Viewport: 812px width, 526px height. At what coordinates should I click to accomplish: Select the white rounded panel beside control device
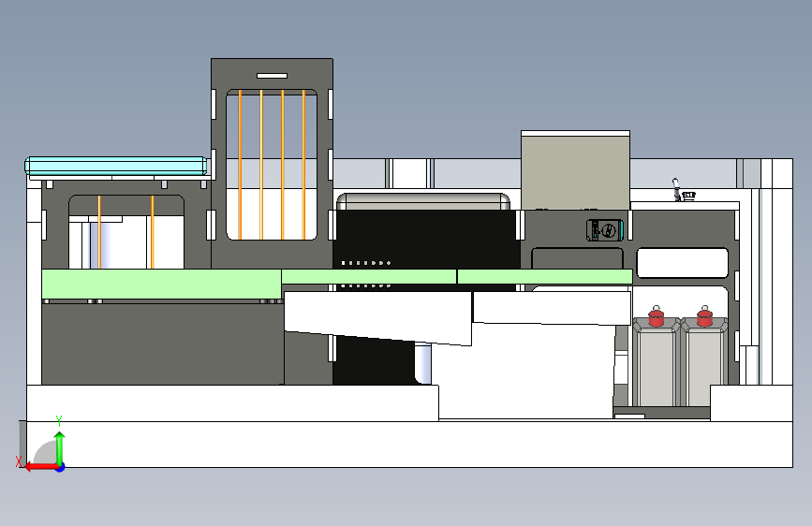pyautogui.click(x=682, y=263)
